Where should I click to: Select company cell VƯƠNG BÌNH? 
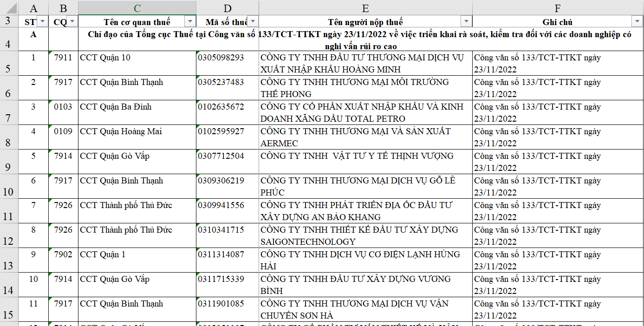[365, 285]
